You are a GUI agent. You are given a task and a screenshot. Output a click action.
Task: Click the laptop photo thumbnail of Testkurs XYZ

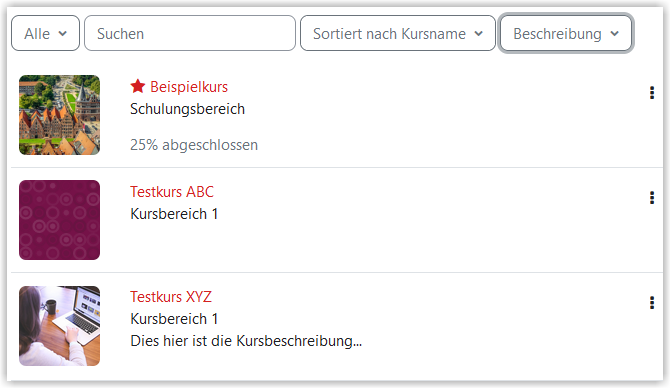click(59, 326)
